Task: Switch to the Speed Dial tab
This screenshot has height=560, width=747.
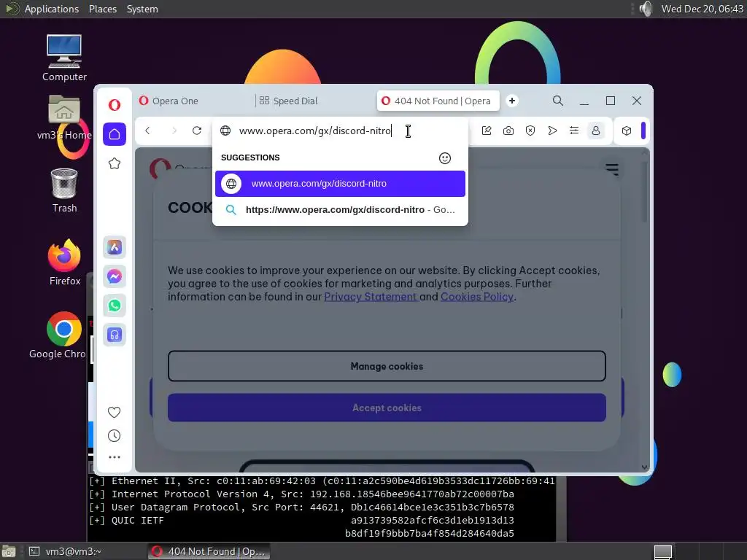Action: (314, 101)
